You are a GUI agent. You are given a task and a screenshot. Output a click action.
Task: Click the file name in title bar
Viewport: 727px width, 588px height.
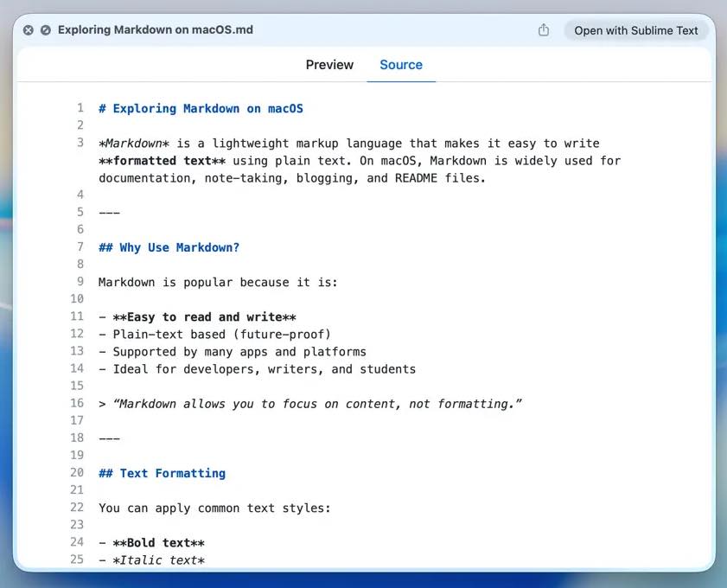point(155,30)
